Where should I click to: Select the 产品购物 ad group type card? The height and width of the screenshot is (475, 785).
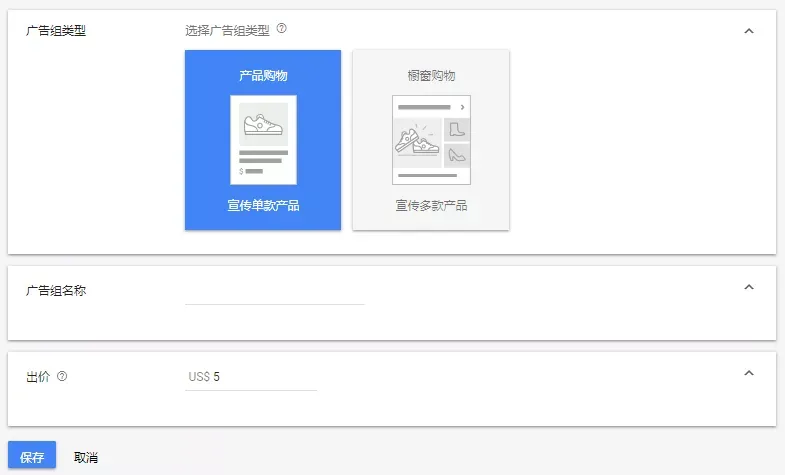(x=263, y=140)
